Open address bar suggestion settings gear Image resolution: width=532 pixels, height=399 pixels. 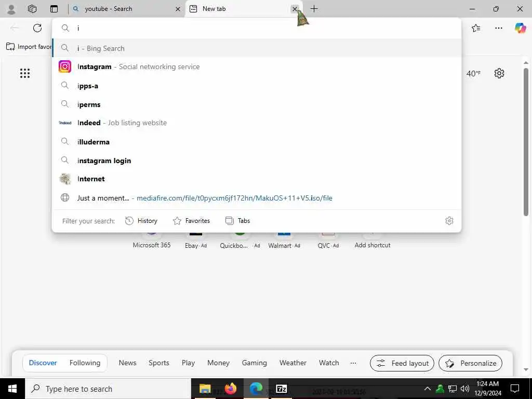click(449, 221)
